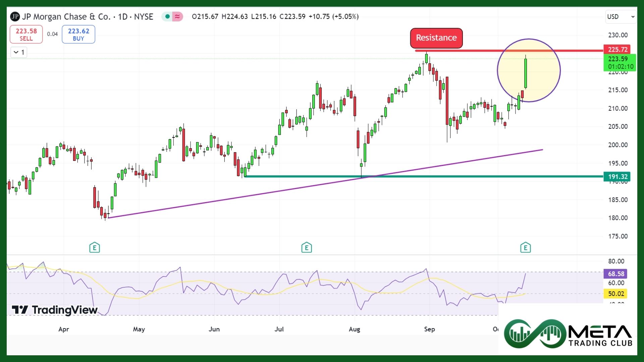Click the 223.59 current price label
Image resolution: width=644 pixels, height=362 pixels.
[x=618, y=59]
